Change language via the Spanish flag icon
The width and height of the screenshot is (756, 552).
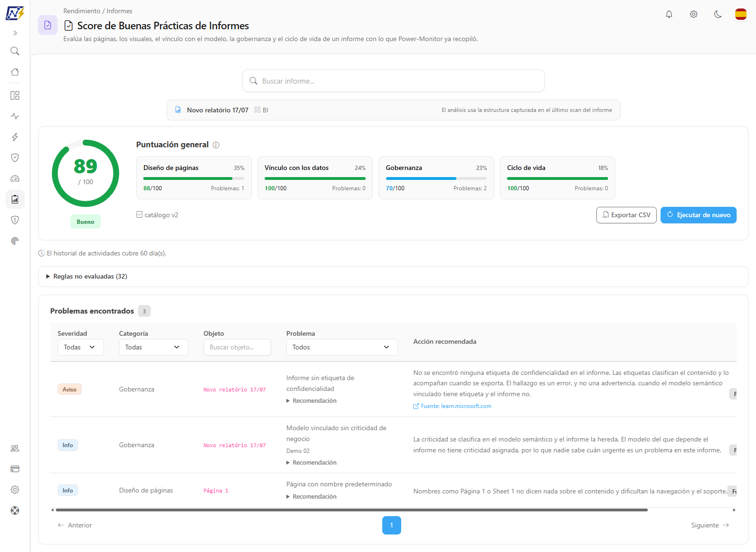741,14
